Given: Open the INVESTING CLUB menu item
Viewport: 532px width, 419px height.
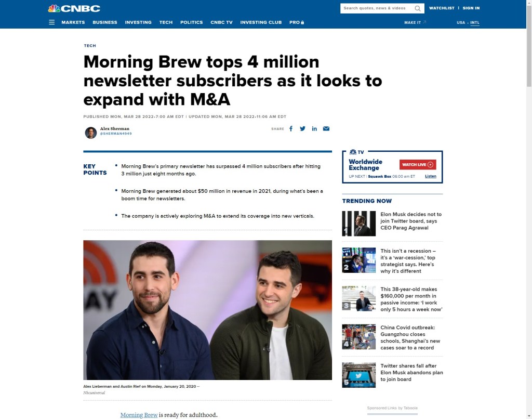Looking at the screenshot, I should coord(261,22).
